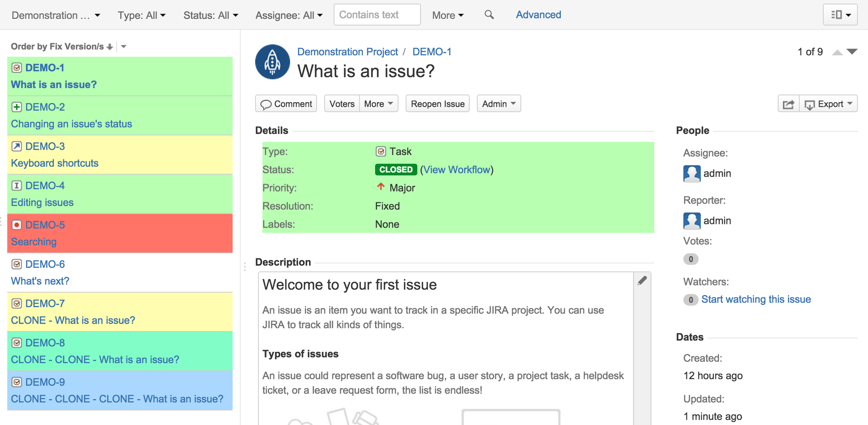Click the assignee admin avatar

coord(692,173)
